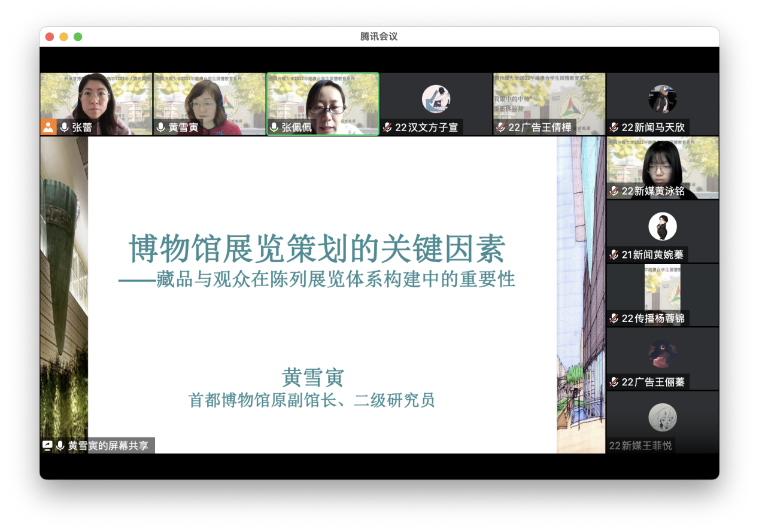The width and height of the screenshot is (759, 532).
Task: Click the 22传播杨蓉锦 name label
Action: click(652, 318)
